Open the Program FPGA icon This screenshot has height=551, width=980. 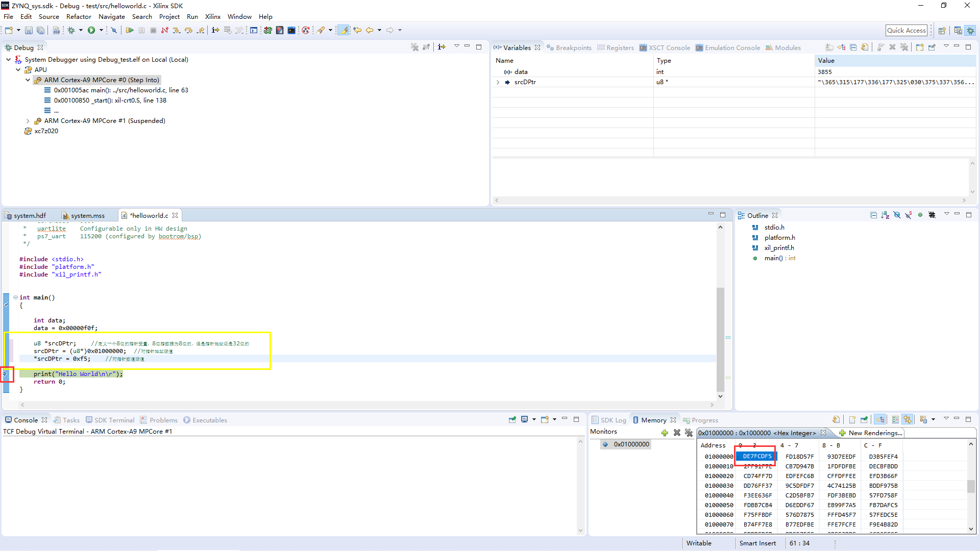pos(267,30)
